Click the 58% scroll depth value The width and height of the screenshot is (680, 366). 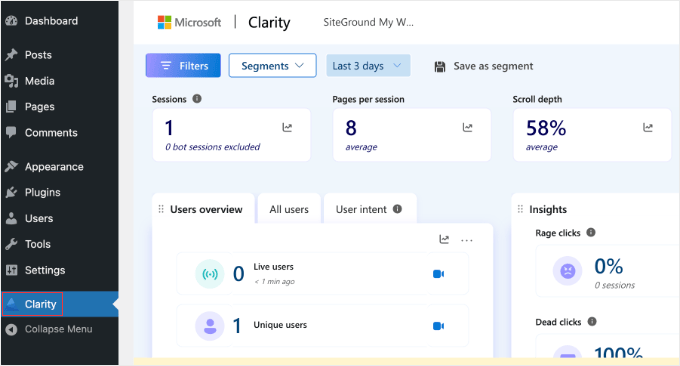click(546, 128)
